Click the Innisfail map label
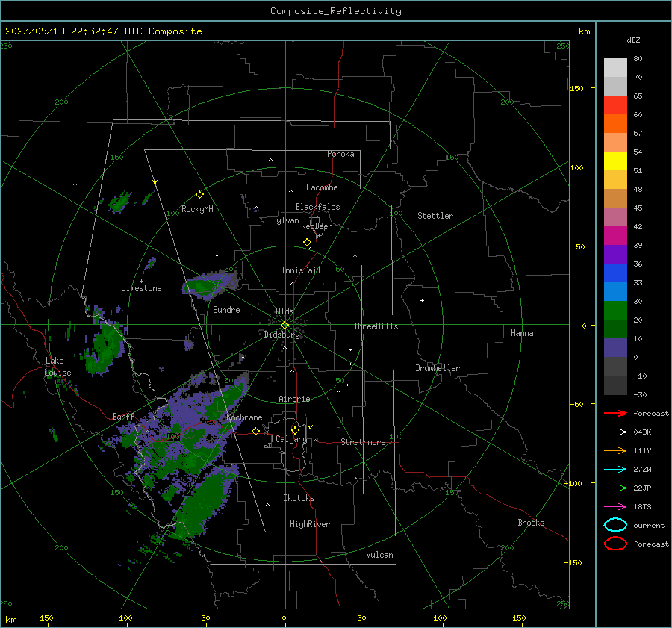The image size is (672, 628). [x=301, y=270]
